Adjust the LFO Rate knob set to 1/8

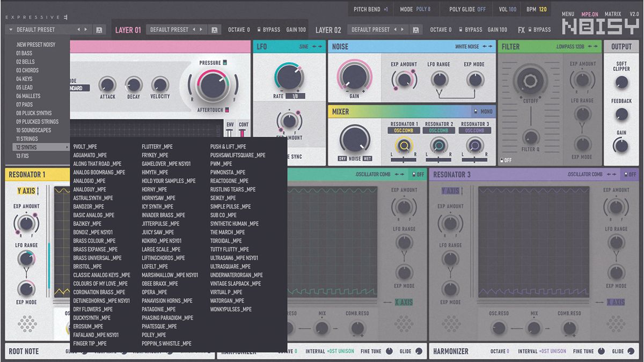click(x=290, y=76)
